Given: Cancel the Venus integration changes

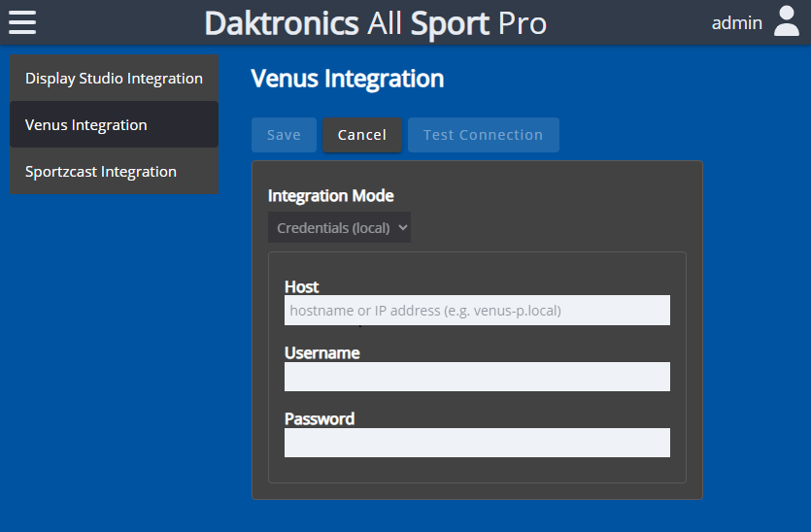Looking at the screenshot, I should point(362,135).
